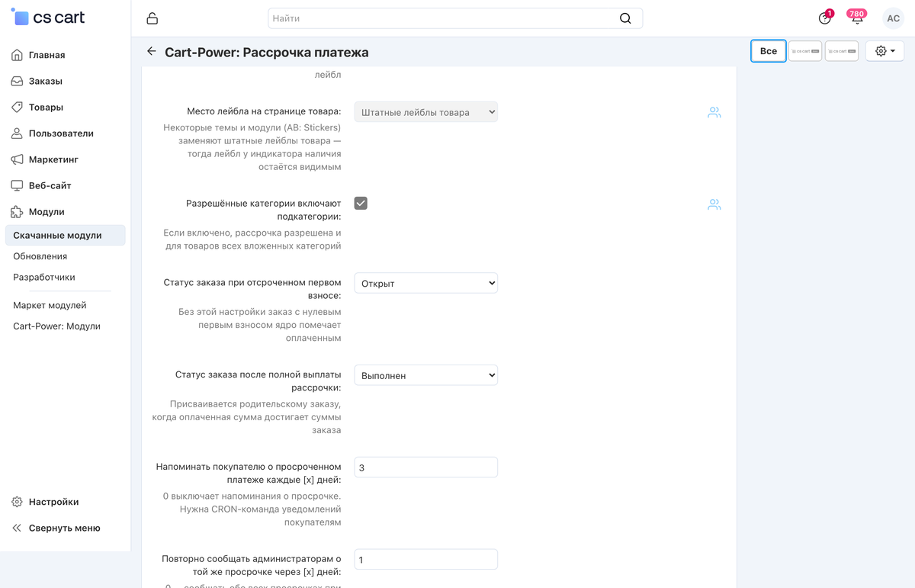Select the Все storefront button
The width and height of the screenshot is (915, 588).
tap(769, 51)
